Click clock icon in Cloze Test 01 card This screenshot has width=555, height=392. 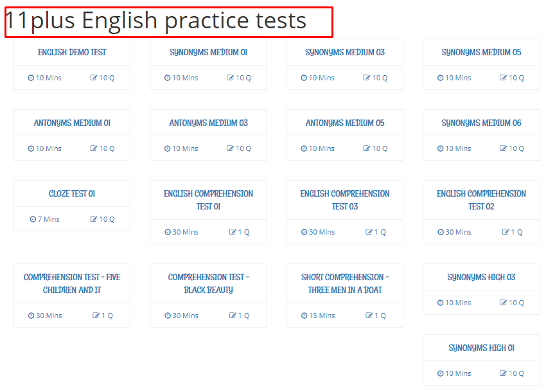[33, 219]
